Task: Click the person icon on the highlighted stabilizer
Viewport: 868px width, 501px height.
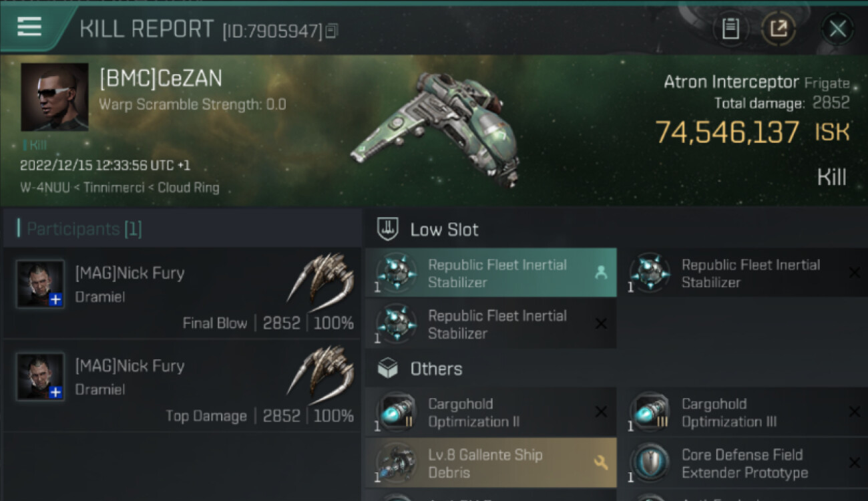Action: tap(601, 273)
